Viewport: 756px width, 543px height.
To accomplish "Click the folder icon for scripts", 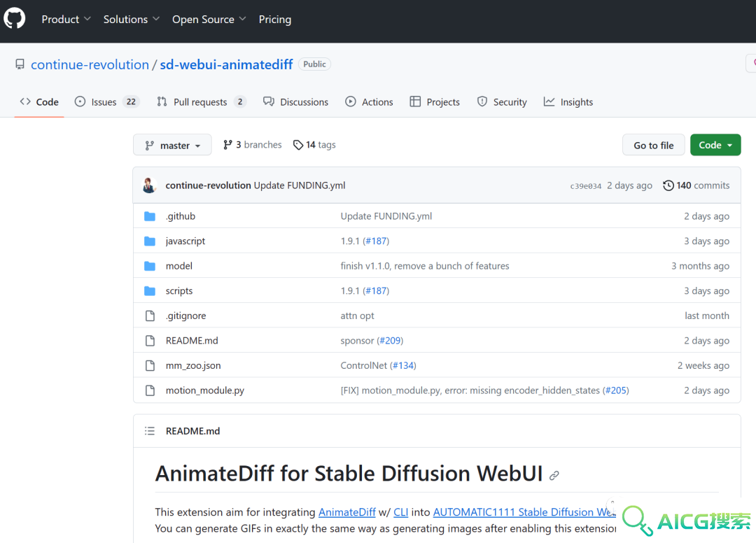I will 150,291.
